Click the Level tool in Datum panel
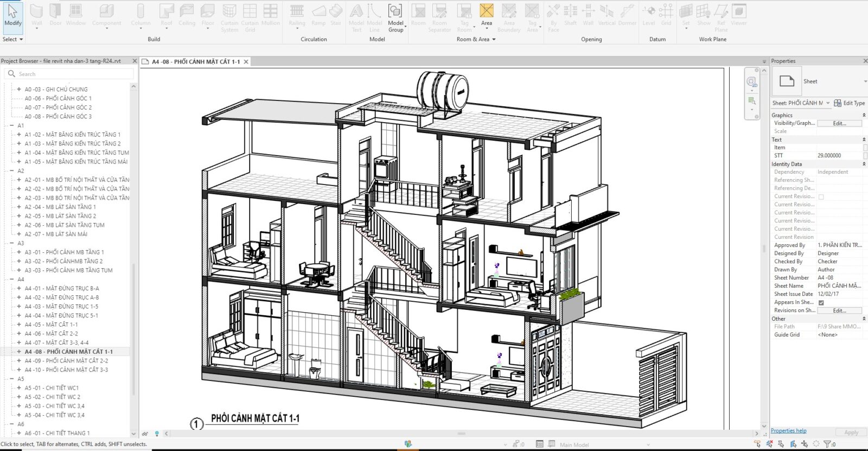This screenshot has height=451, width=868. point(649,15)
